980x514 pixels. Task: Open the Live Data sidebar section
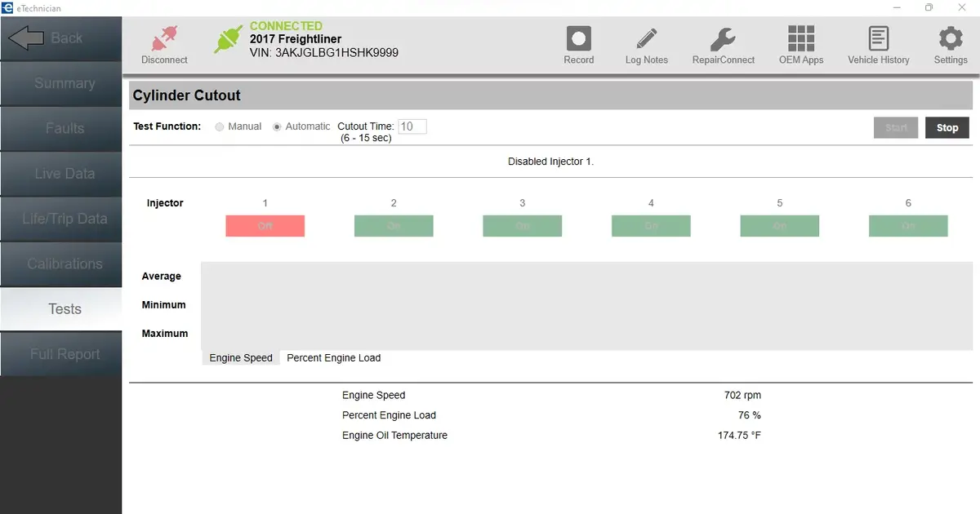pyautogui.click(x=60, y=174)
